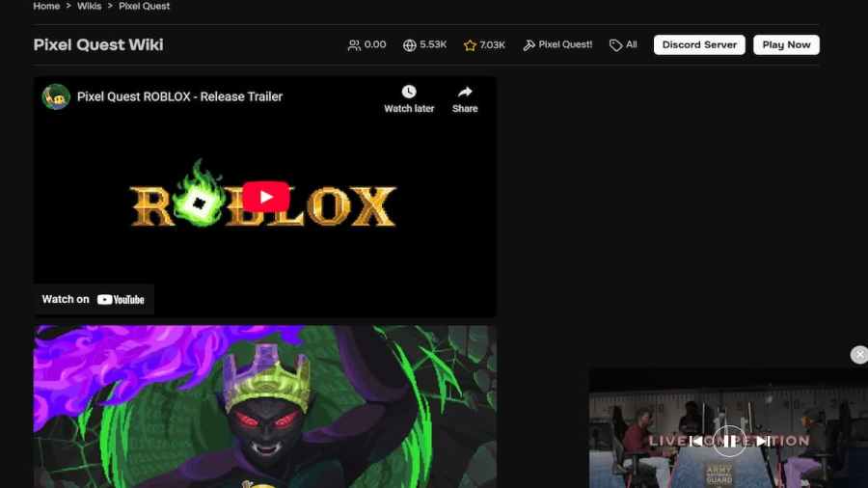Open the dark king artwork image

pos(265,407)
